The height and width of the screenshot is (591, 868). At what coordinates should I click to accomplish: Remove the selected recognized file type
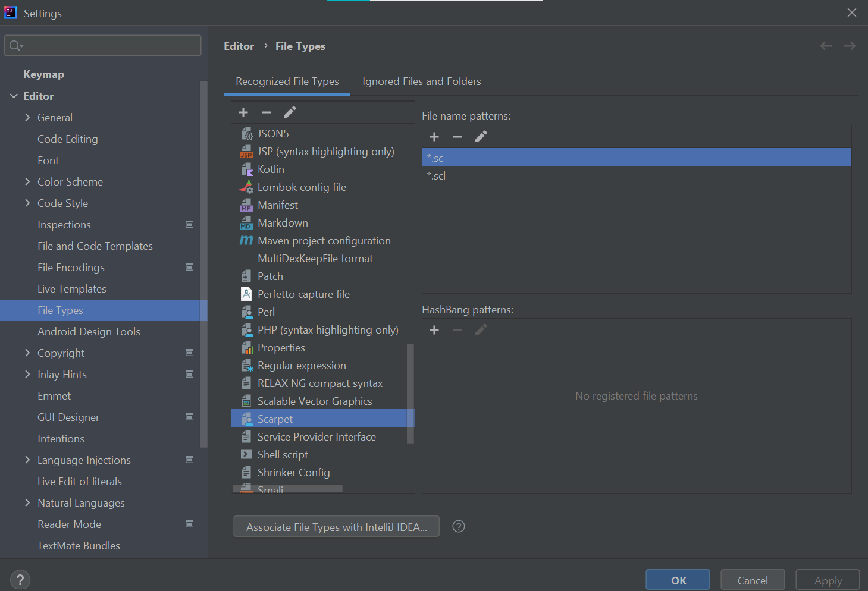tap(267, 112)
